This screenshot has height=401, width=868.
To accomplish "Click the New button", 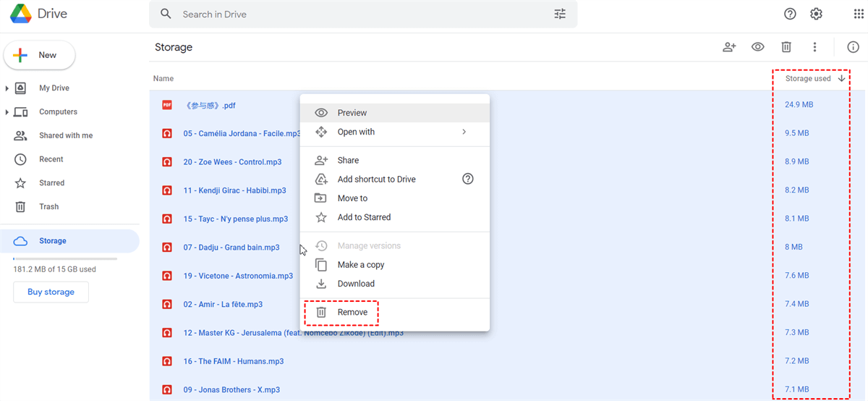I will 40,55.
